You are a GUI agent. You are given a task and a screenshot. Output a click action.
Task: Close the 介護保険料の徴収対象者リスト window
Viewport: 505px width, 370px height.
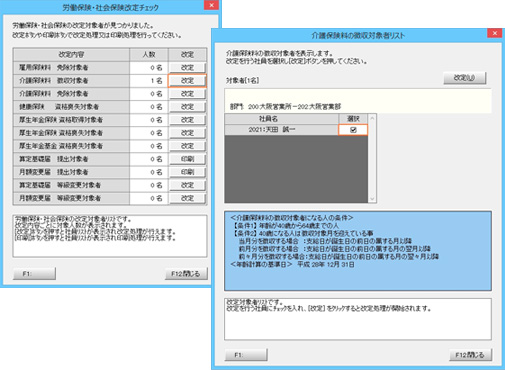pyautogui.click(x=495, y=33)
